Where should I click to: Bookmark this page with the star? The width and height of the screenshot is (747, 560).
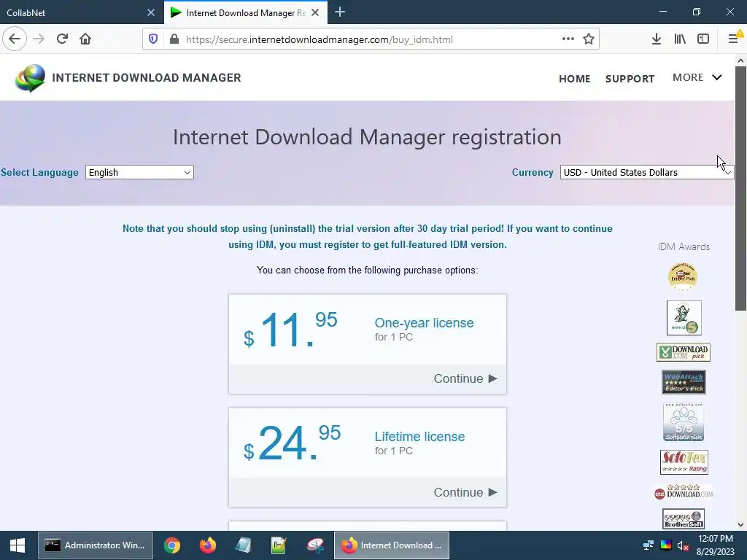(589, 39)
